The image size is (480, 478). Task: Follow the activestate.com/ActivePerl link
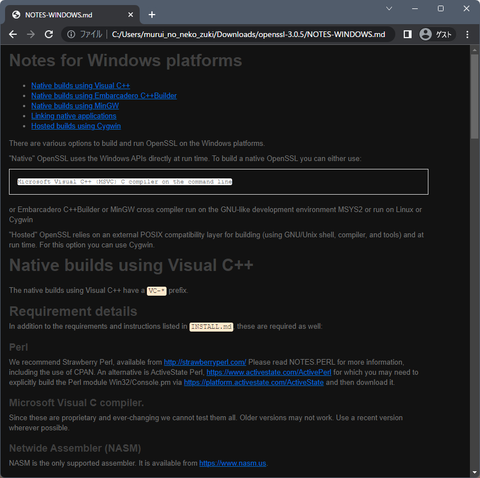point(269,372)
